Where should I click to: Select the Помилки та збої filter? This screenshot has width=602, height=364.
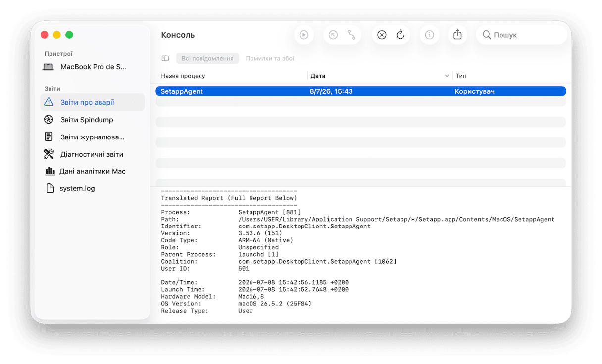coord(270,58)
